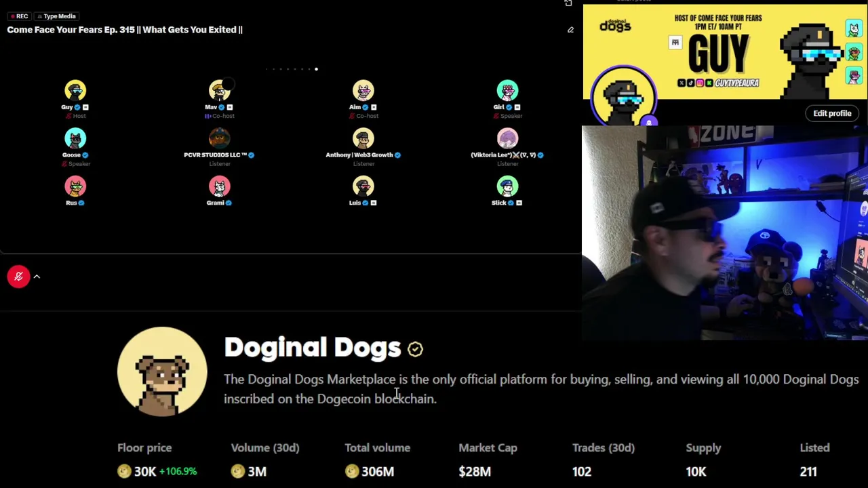Click the REC recording badge
This screenshot has width=868, height=488.
tap(19, 16)
